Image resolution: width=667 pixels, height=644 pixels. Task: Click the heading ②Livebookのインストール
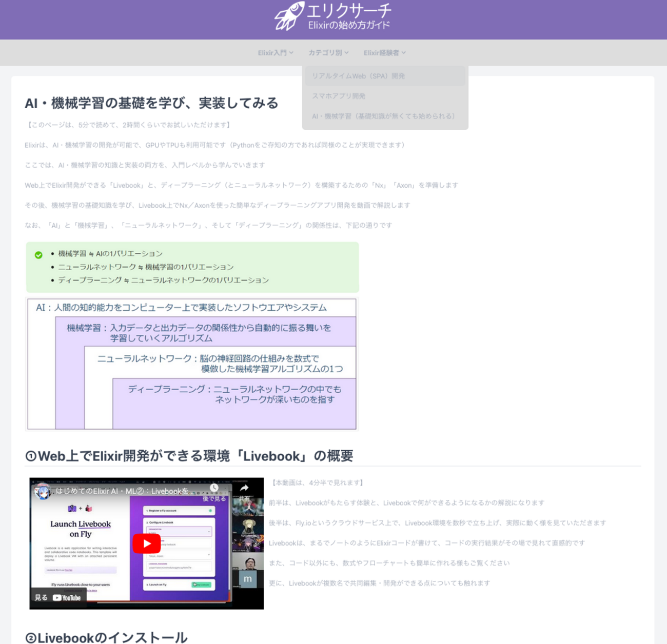click(x=106, y=638)
